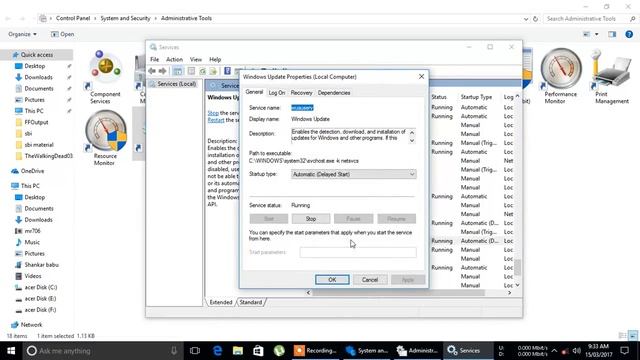640x360 pixels.
Task: Click Show/Hide Console Tree toolbar icon
Action: (178, 71)
